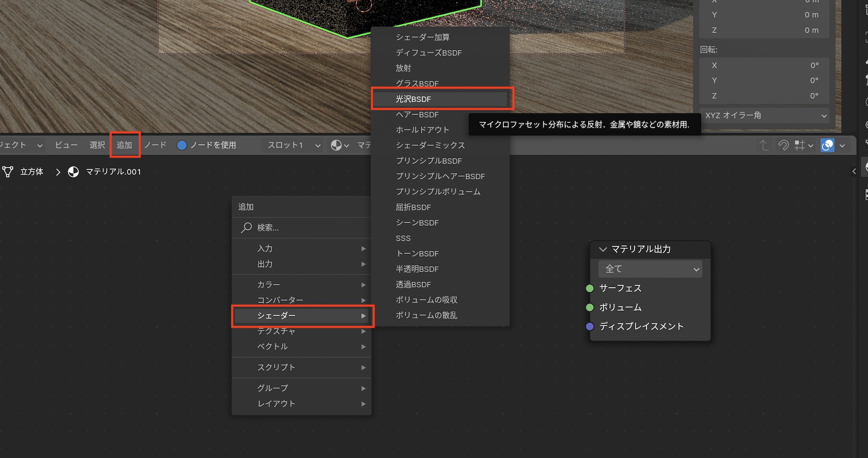Click the magnifier icon in 検索 field
Image resolution: width=868 pixels, height=458 pixels.
pyautogui.click(x=247, y=227)
